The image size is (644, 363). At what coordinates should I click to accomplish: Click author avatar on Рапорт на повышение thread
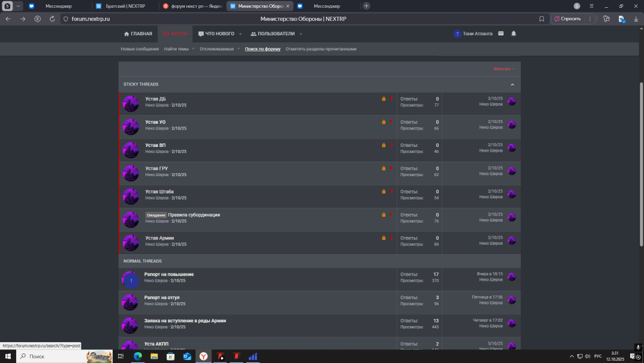click(131, 280)
